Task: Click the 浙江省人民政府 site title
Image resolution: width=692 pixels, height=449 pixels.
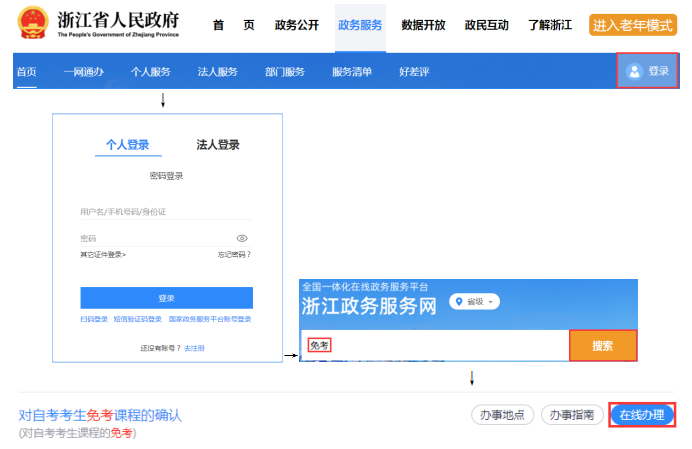Action: click(x=118, y=20)
